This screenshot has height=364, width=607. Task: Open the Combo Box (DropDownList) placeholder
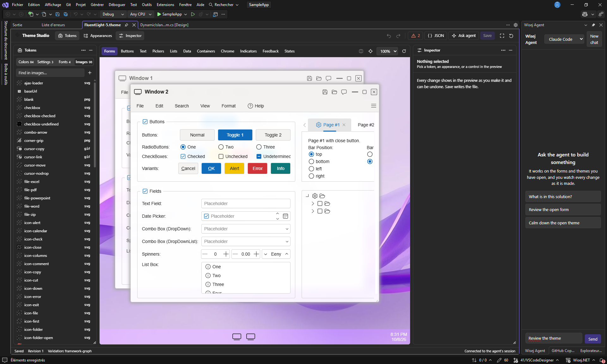pyautogui.click(x=246, y=241)
